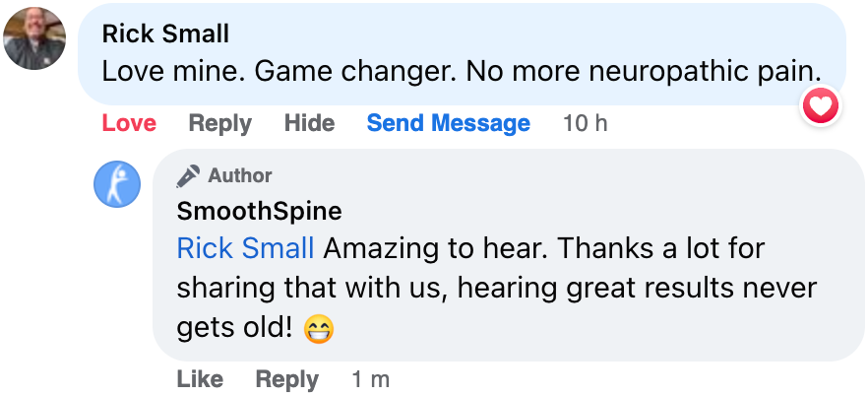Click the red heart reaction badge

[821, 105]
